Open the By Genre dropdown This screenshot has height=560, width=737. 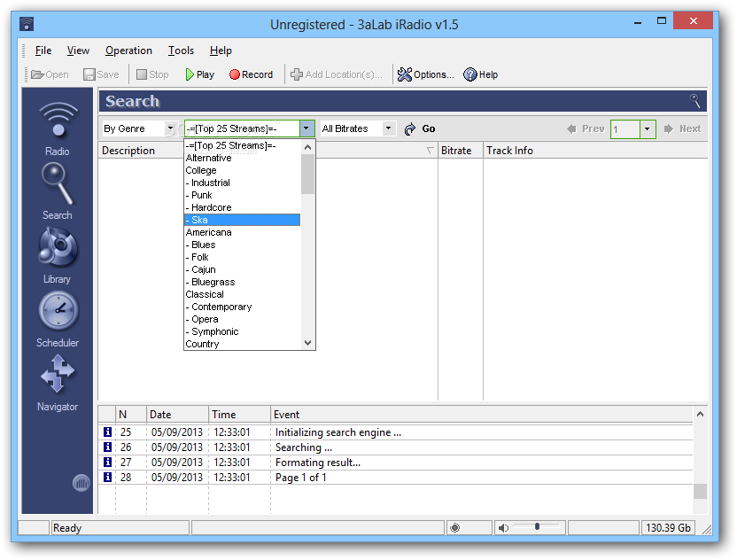138,128
